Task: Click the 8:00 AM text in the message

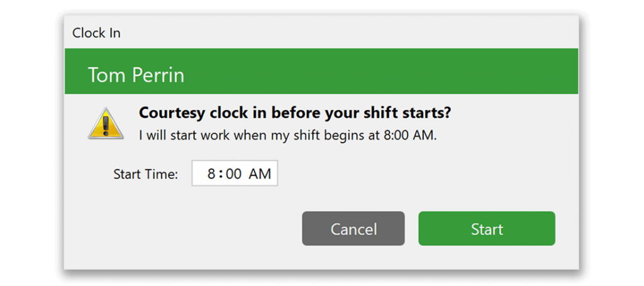Action: pyautogui.click(x=408, y=135)
